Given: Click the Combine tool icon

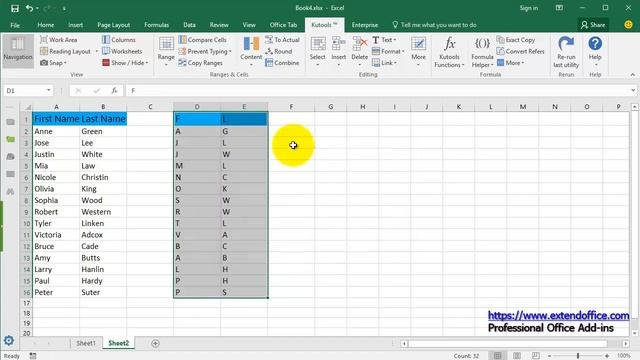Looking at the screenshot, I should [x=269, y=63].
